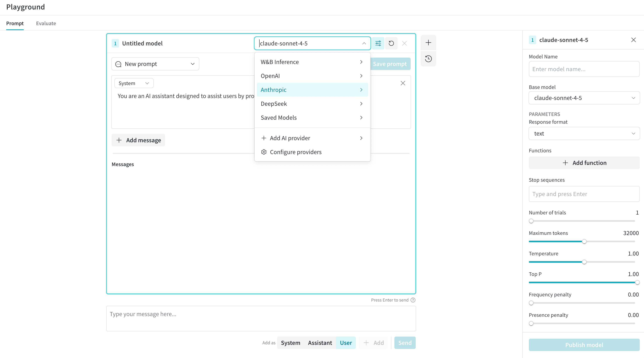Click the chat bubble icon in New prompt
The image size is (644, 358).
[118, 64]
